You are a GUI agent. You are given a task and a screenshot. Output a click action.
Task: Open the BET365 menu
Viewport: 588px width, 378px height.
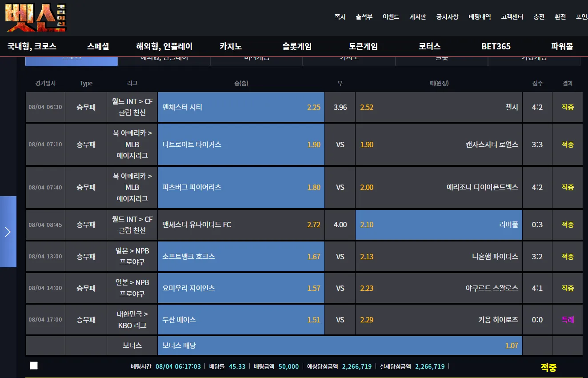point(496,46)
